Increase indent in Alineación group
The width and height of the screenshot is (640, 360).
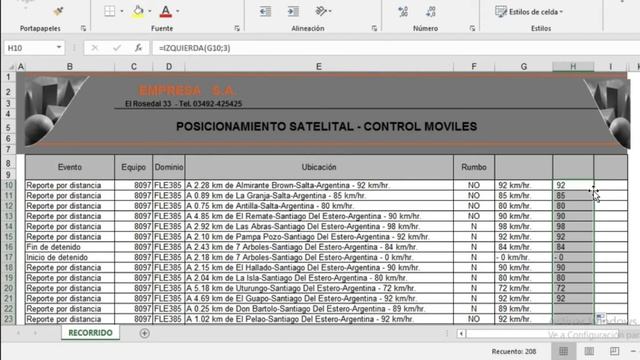(293, 11)
